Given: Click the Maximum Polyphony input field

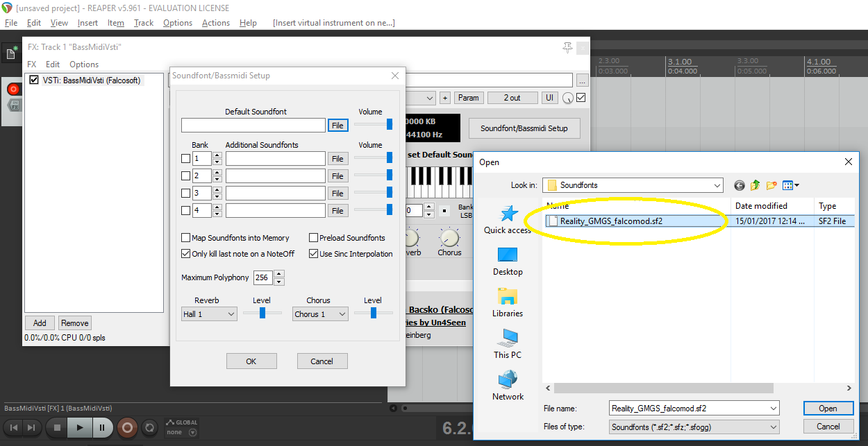Looking at the screenshot, I should coord(262,277).
